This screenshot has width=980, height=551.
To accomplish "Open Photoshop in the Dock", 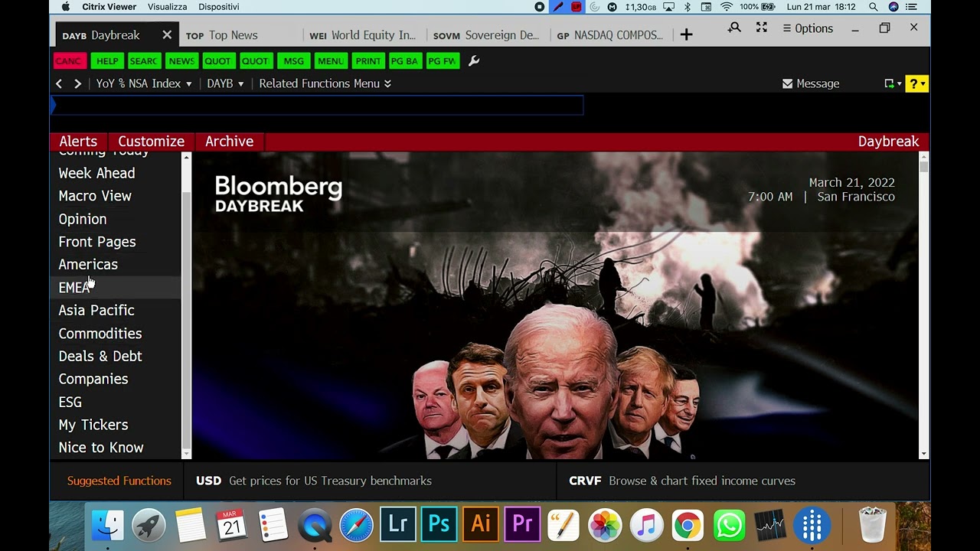I will [439, 526].
